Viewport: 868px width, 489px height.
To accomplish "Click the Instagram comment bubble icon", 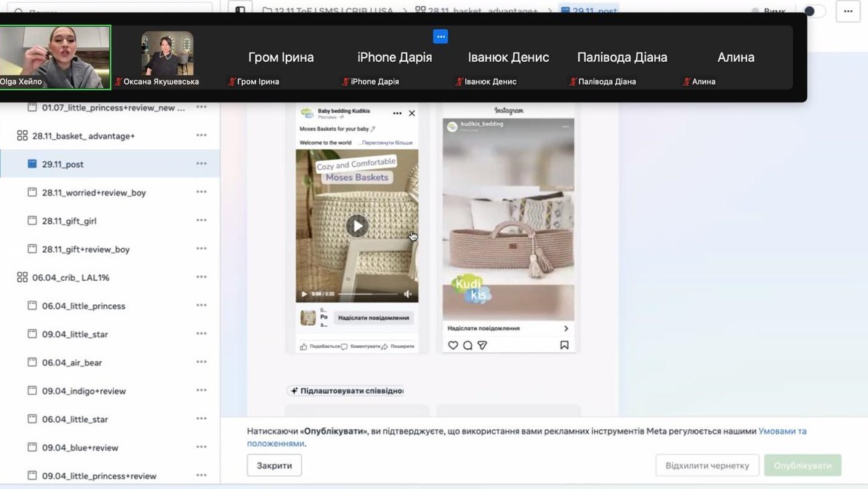I will 467,346.
